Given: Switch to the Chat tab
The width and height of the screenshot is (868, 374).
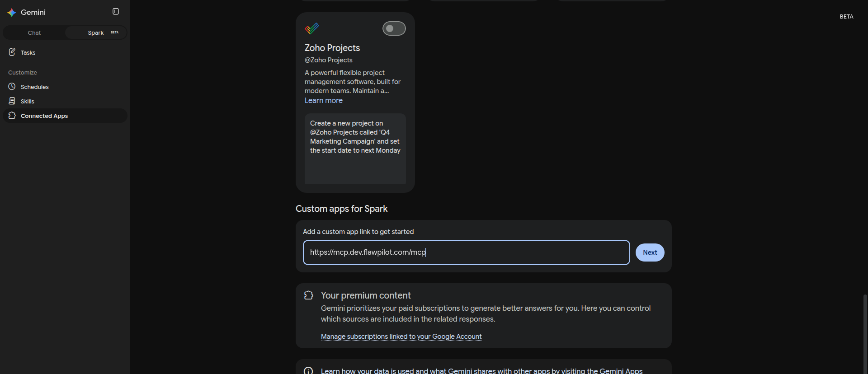Looking at the screenshot, I should pyautogui.click(x=34, y=33).
